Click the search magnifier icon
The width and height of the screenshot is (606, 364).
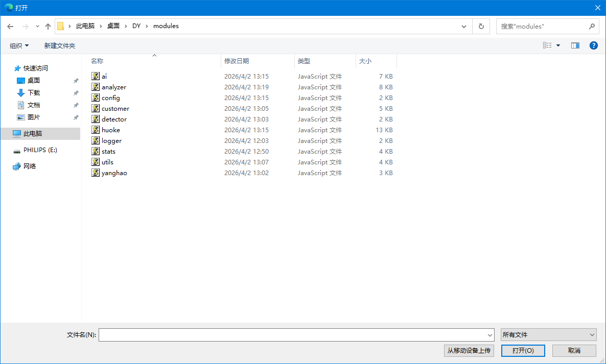coord(592,26)
